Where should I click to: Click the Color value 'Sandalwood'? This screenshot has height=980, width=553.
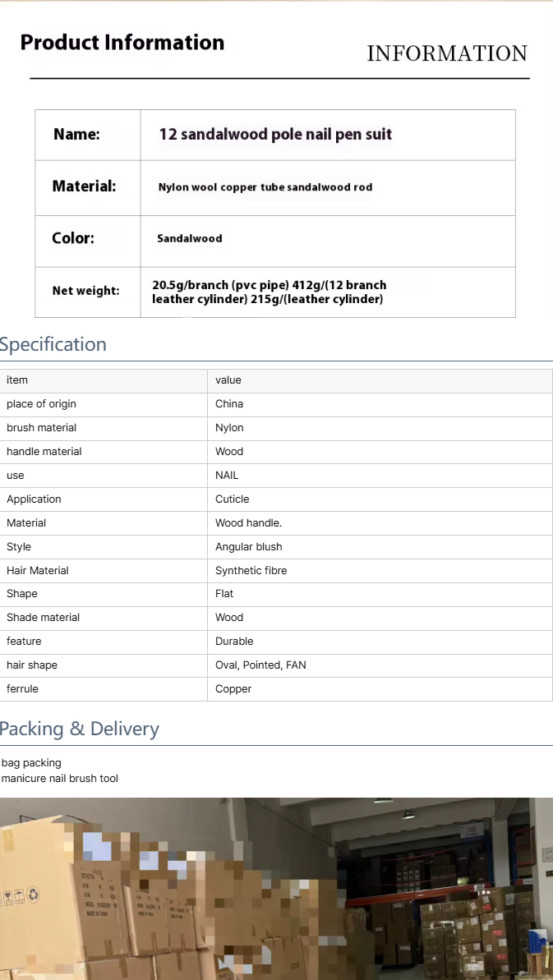190,238
